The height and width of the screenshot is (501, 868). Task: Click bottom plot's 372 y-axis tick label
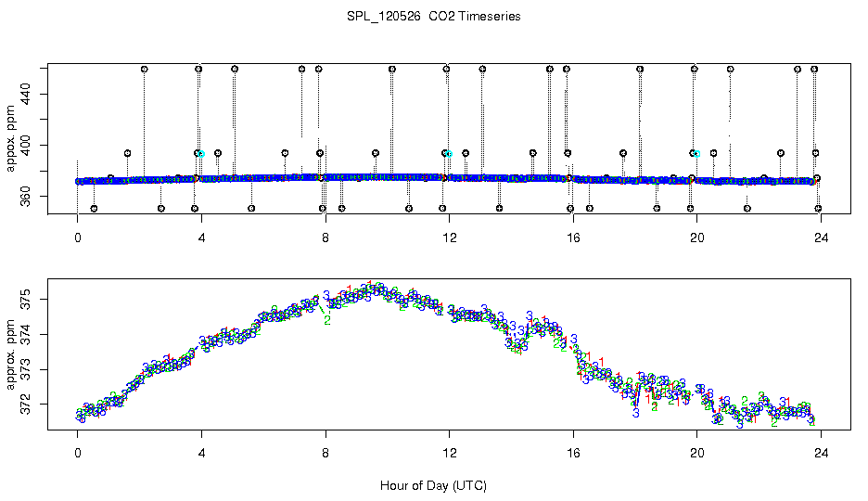coord(26,405)
